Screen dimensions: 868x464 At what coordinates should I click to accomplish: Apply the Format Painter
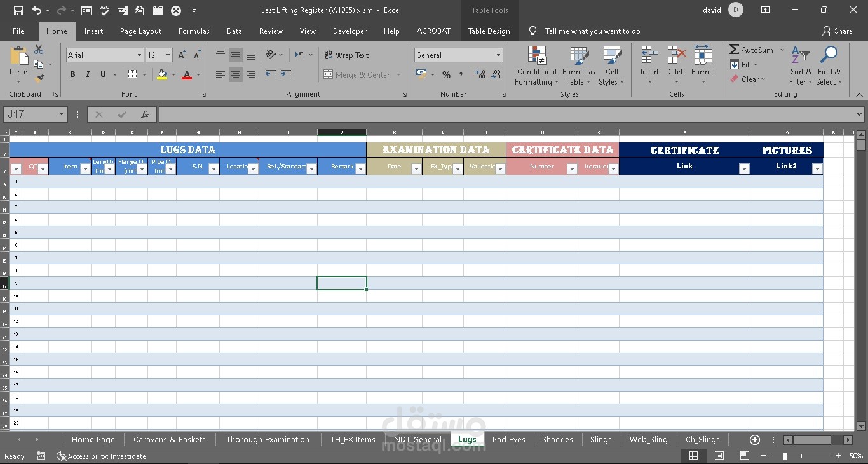tap(39, 78)
